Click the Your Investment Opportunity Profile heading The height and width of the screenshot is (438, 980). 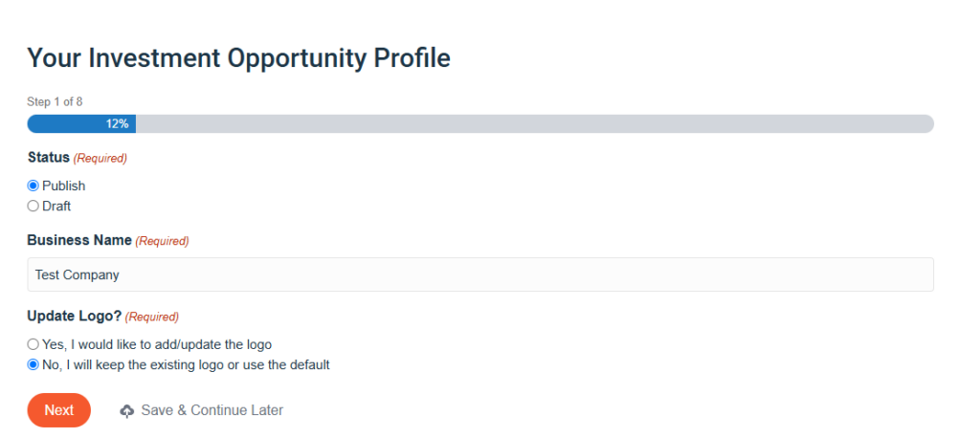point(238,58)
